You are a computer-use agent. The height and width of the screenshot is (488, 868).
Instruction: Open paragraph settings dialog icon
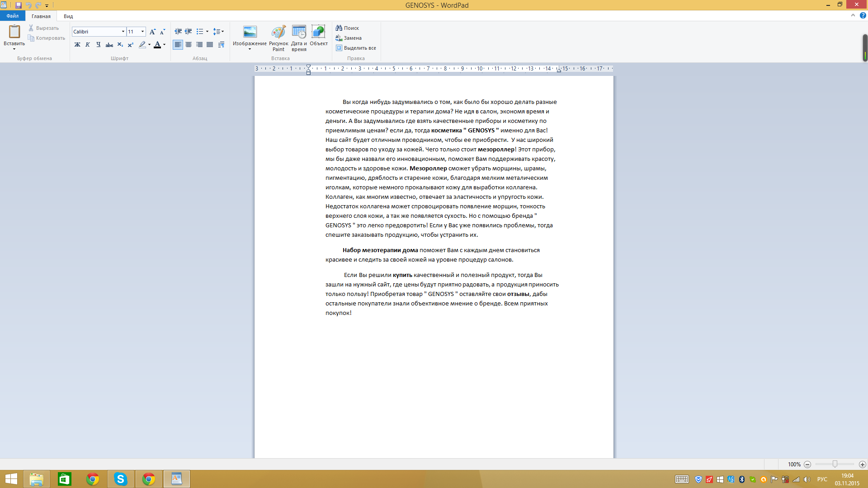click(221, 45)
